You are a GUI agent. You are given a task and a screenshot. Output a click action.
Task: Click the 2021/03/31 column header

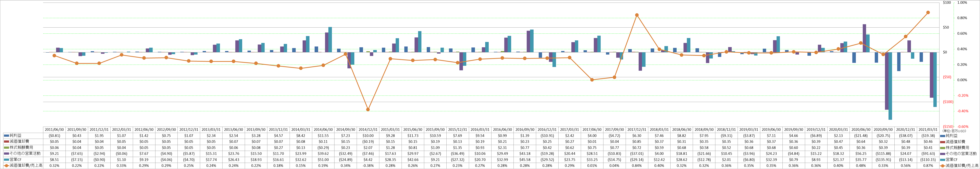click(x=928, y=129)
